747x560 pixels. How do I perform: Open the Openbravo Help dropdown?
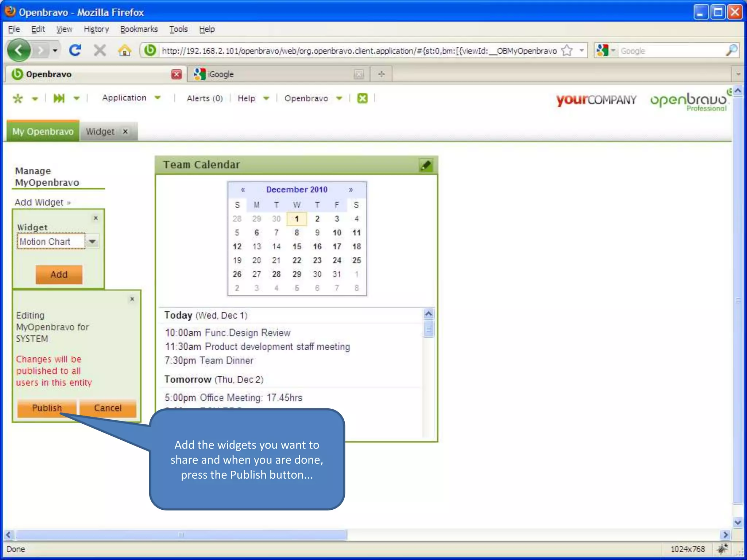click(x=253, y=98)
